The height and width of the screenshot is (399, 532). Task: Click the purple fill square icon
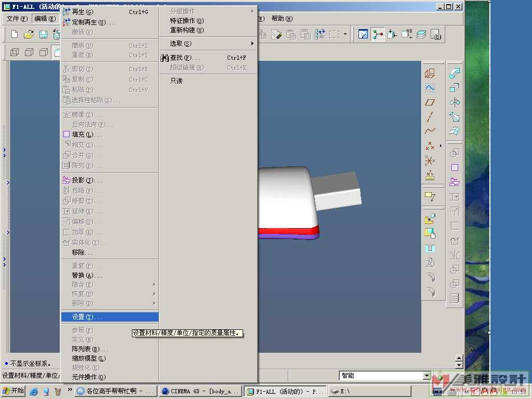tap(455, 167)
